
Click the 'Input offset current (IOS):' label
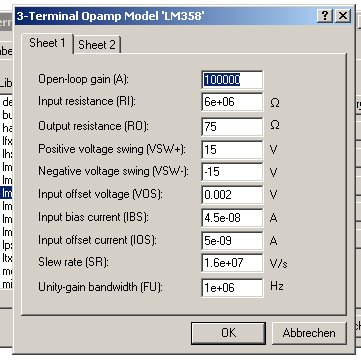(97, 240)
